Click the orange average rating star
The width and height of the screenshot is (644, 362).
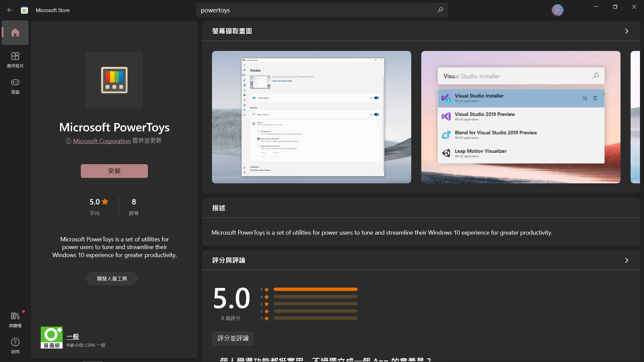click(105, 201)
